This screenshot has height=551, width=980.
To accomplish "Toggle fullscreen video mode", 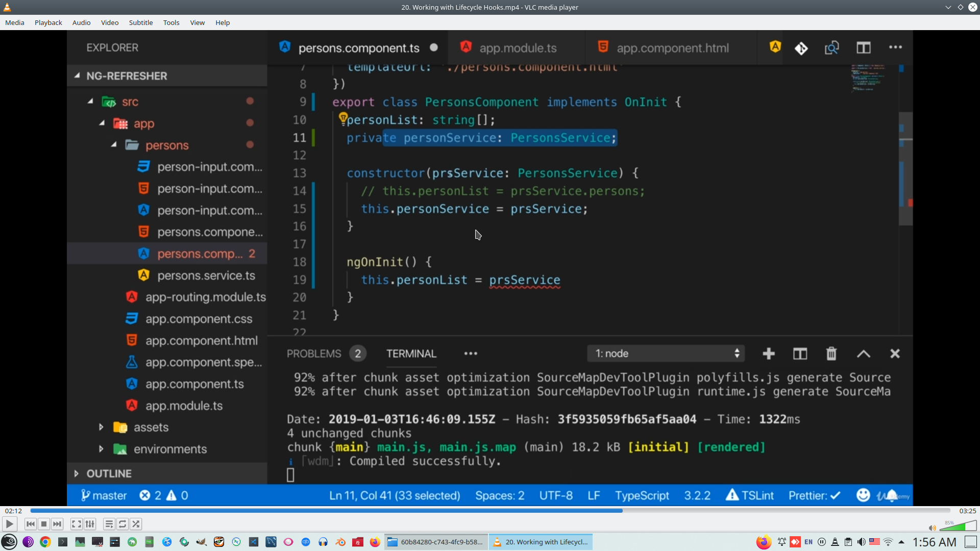I will tap(76, 524).
